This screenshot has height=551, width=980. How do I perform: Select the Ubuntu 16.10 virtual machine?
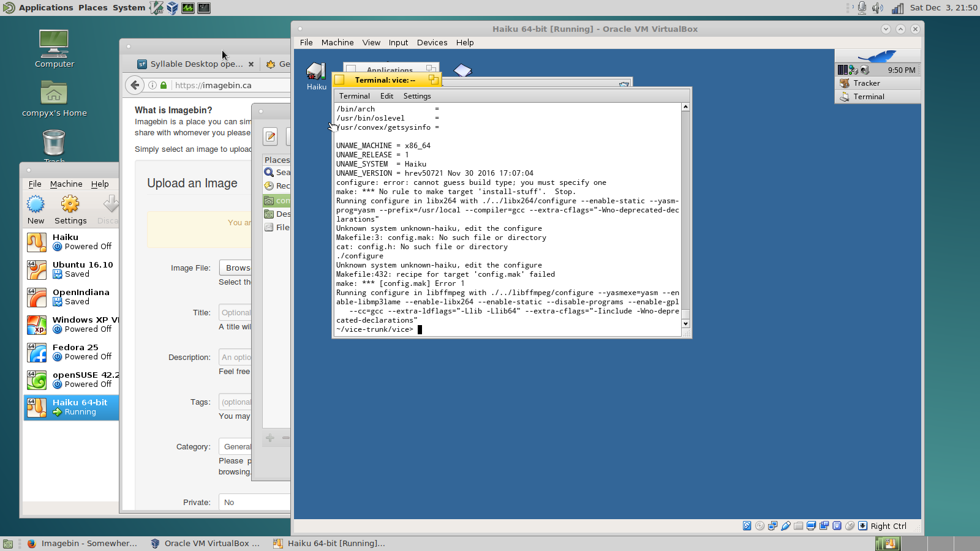pos(72,269)
